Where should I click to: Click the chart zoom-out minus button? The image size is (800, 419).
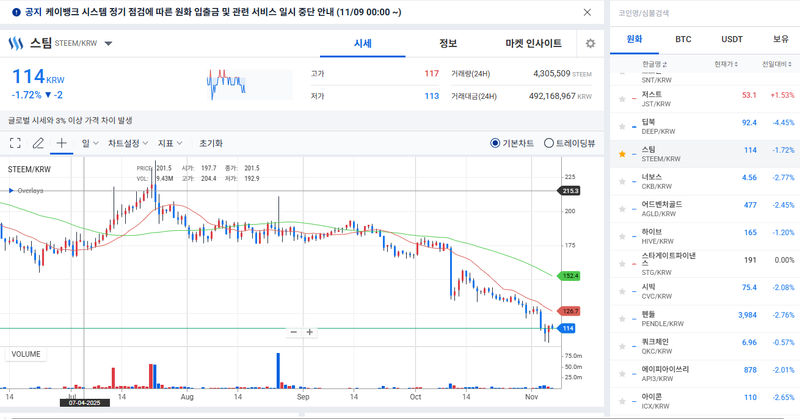[293, 332]
